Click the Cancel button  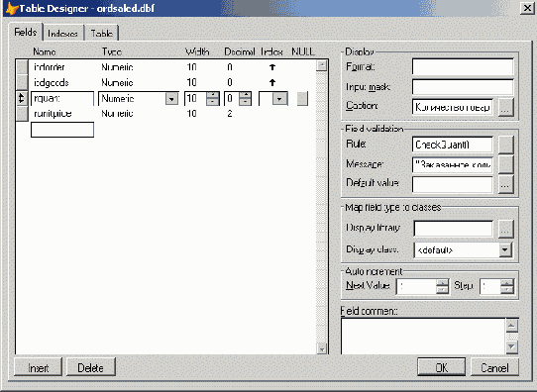point(494,367)
